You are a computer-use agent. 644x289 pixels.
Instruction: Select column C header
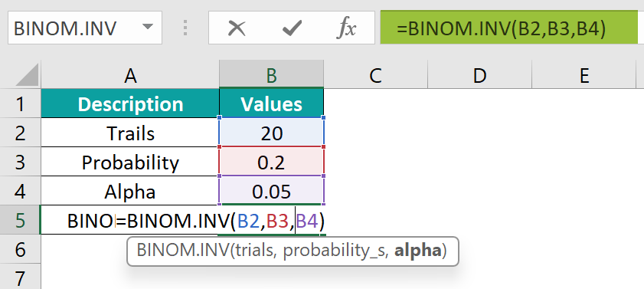[375, 75]
